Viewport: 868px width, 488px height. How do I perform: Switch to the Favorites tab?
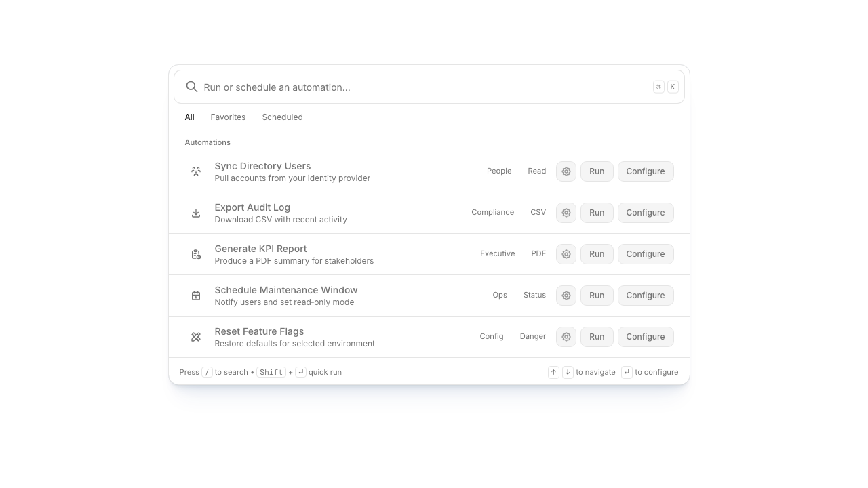coord(228,117)
